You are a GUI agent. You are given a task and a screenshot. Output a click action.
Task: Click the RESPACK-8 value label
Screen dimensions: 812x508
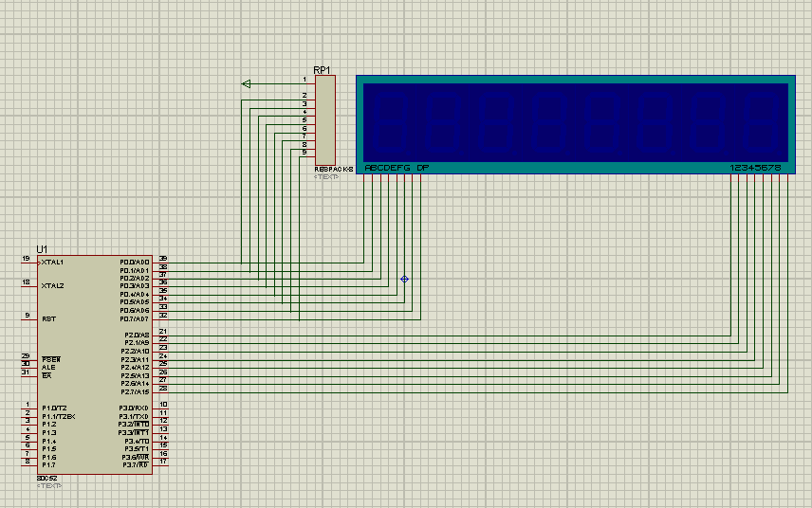pyautogui.click(x=334, y=169)
